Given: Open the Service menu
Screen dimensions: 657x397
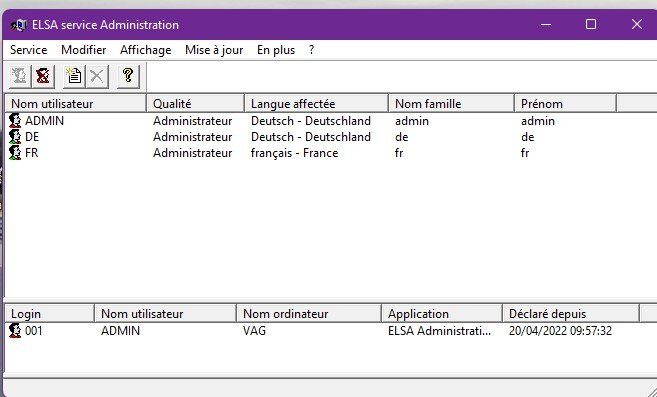Looking at the screenshot, I should [x=28, y=50].
